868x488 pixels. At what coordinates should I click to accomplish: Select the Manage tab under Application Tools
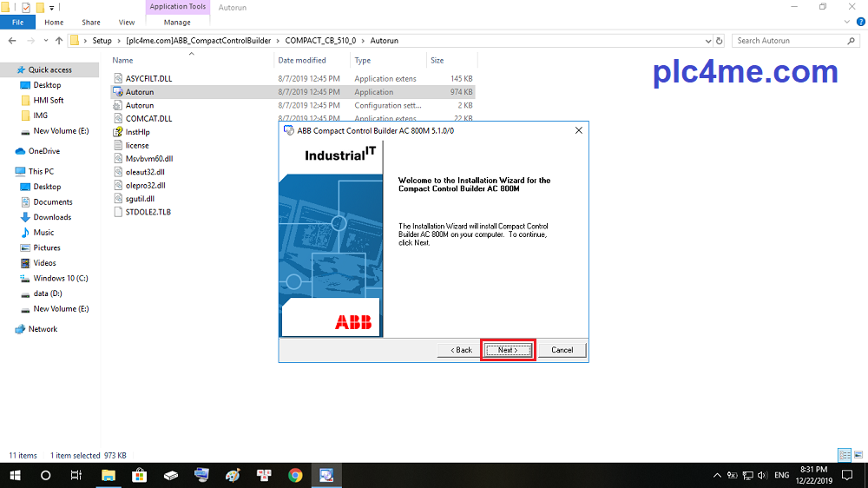[177, 23]
